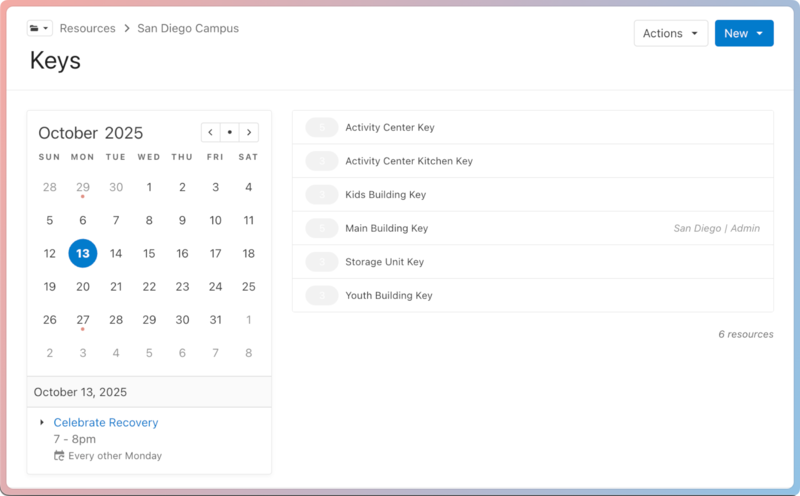This screenshot has width=800, height=496.
Task: Open the Youth Building Key resource
Action: coord(388,296)
